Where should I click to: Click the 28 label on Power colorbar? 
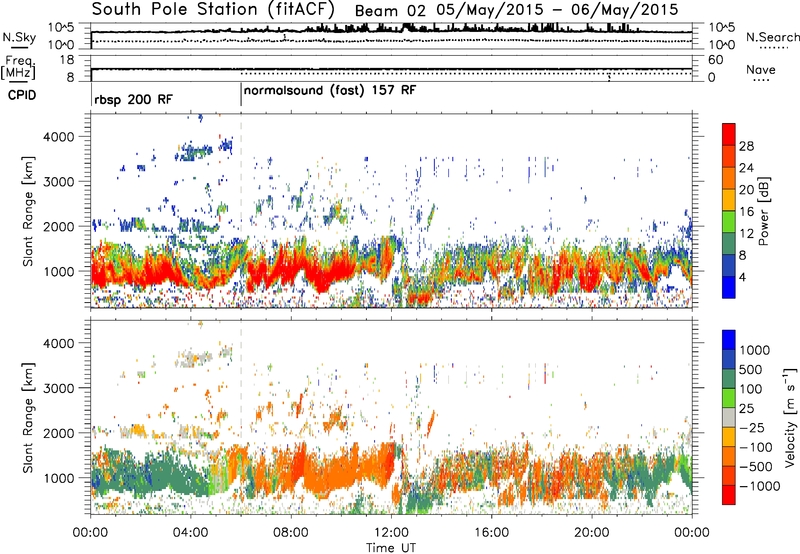[x=746, y=146]
